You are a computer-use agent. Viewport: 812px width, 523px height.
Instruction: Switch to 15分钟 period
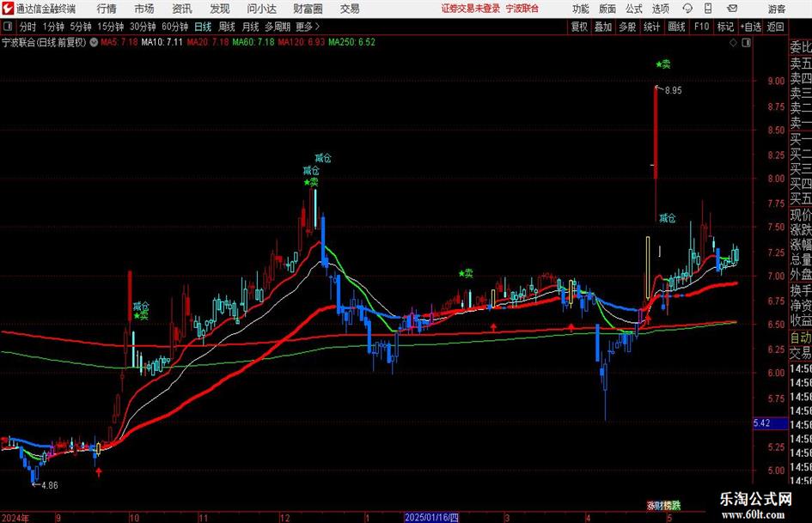point(110,27)
